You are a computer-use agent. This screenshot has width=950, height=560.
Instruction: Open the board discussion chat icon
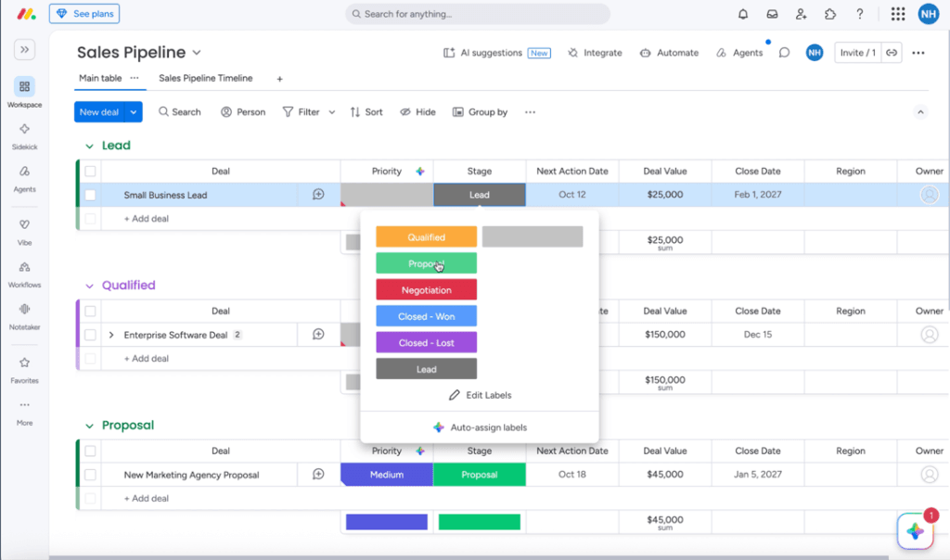[784, 53]
